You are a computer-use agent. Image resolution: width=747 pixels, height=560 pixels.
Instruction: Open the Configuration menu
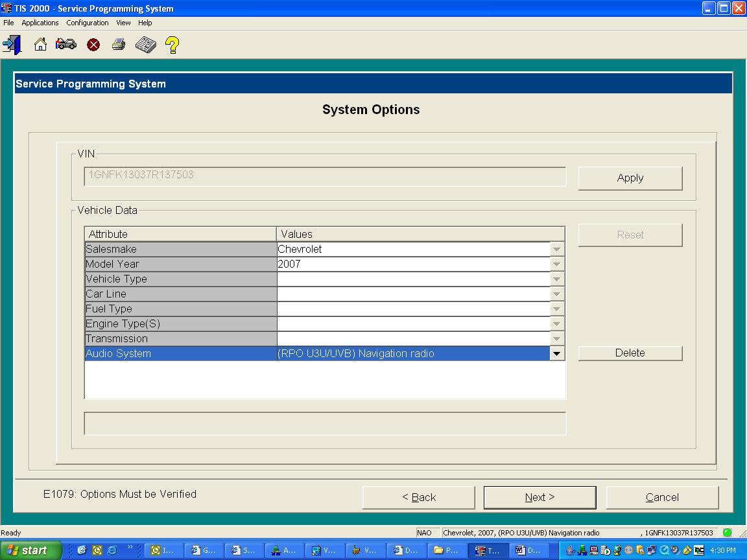[x=88, y=23]
